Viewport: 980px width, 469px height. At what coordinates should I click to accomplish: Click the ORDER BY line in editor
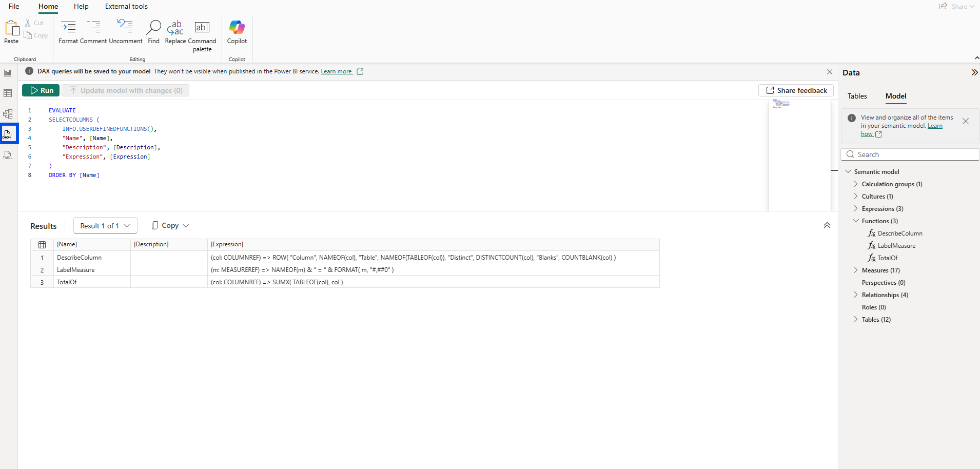click(x=74, y=175)
